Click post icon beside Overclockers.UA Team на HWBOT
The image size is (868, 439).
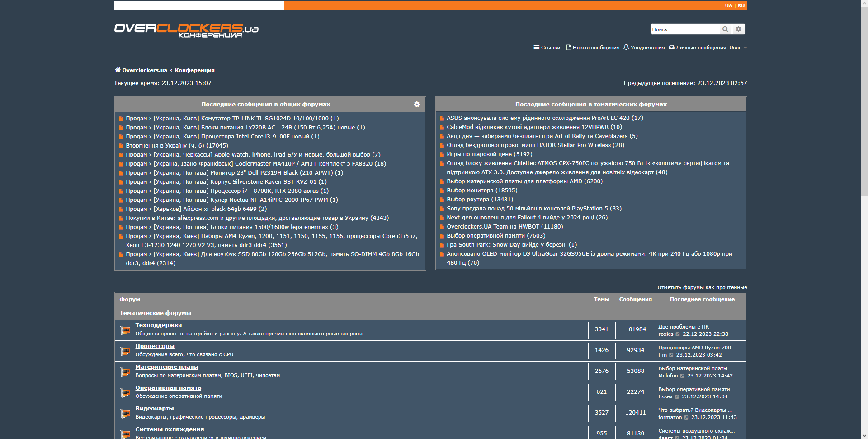coord(442,227)
